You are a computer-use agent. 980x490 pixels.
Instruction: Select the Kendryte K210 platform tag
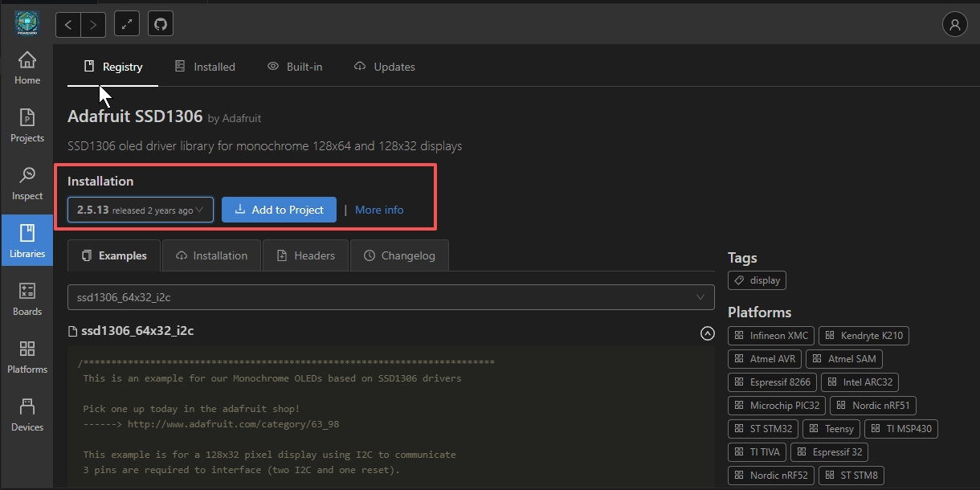(x=864, y=335)
